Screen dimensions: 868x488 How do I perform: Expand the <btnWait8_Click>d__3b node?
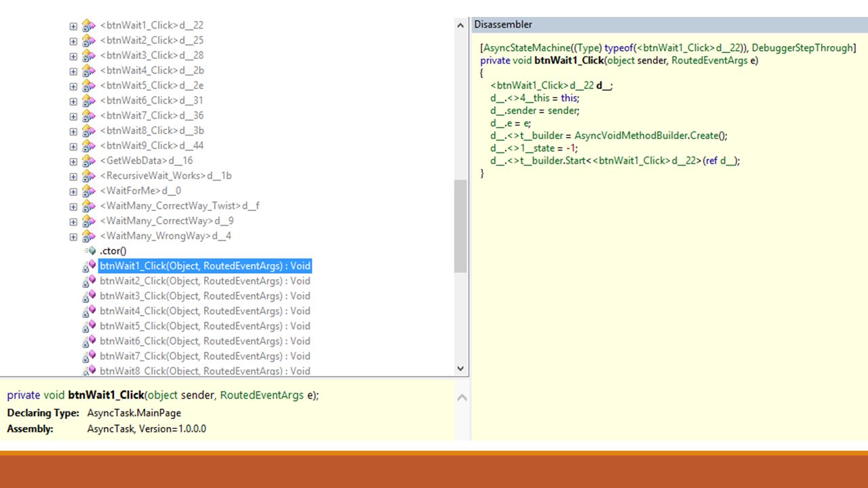(x=73, y=131)
